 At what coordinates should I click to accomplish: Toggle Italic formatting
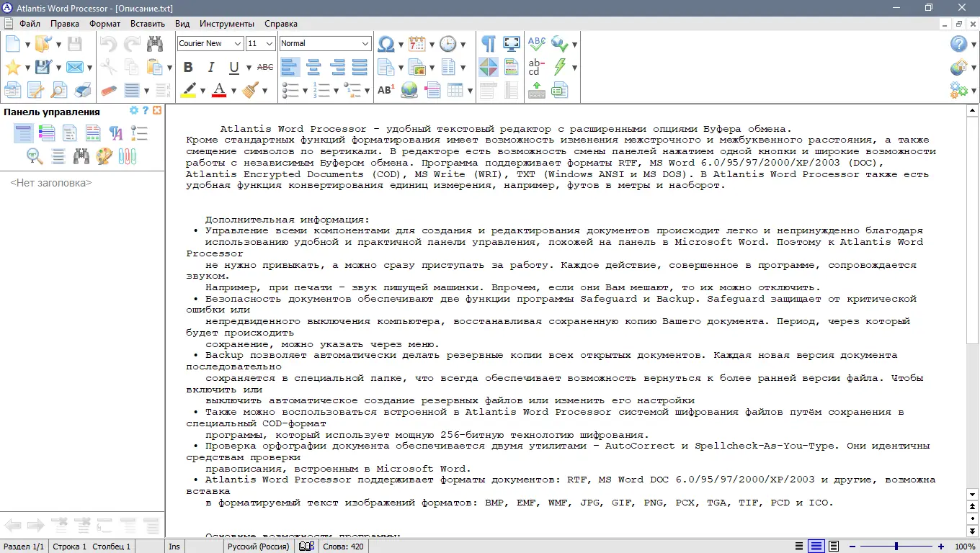coord(210,66)
